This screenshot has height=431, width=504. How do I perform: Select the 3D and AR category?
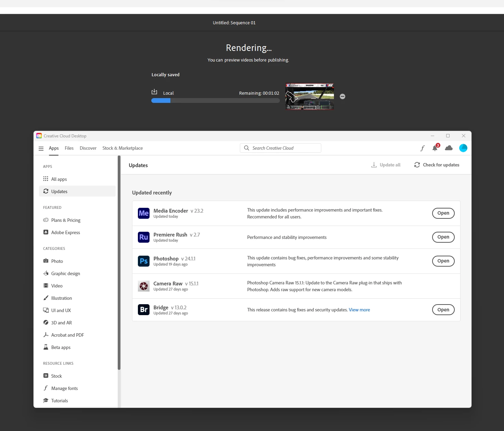pos(77,323)
